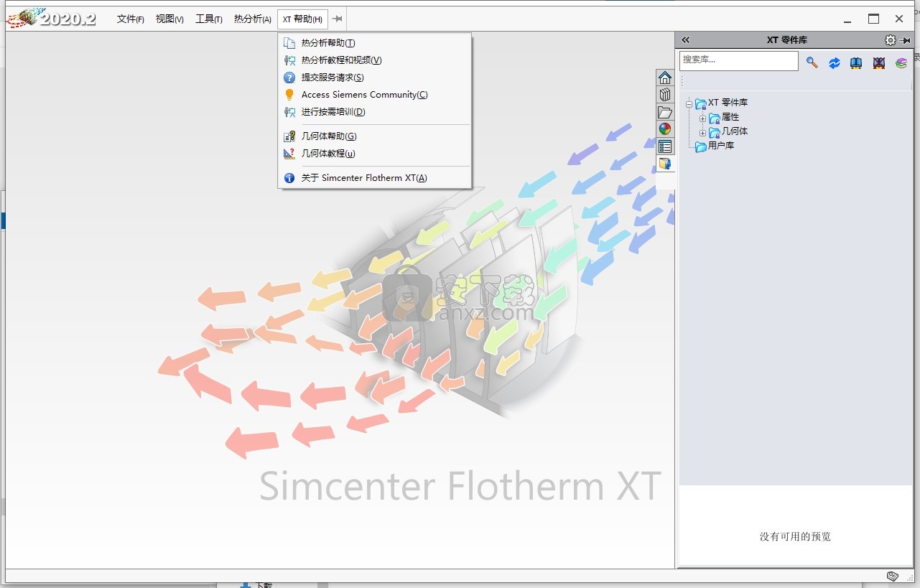The height and width of the screenshot is (588, 920).
Task: Click the 热分析帮助 document icon
Action: point(289,43)
